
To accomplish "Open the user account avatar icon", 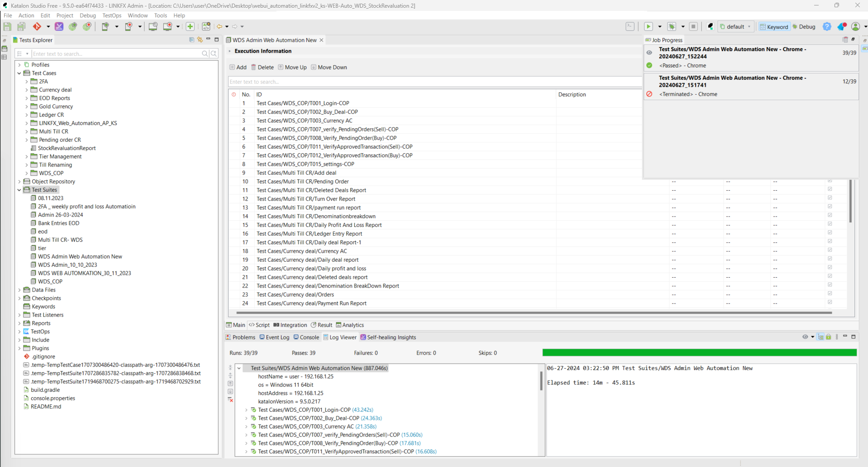I will tap(855, 27).
